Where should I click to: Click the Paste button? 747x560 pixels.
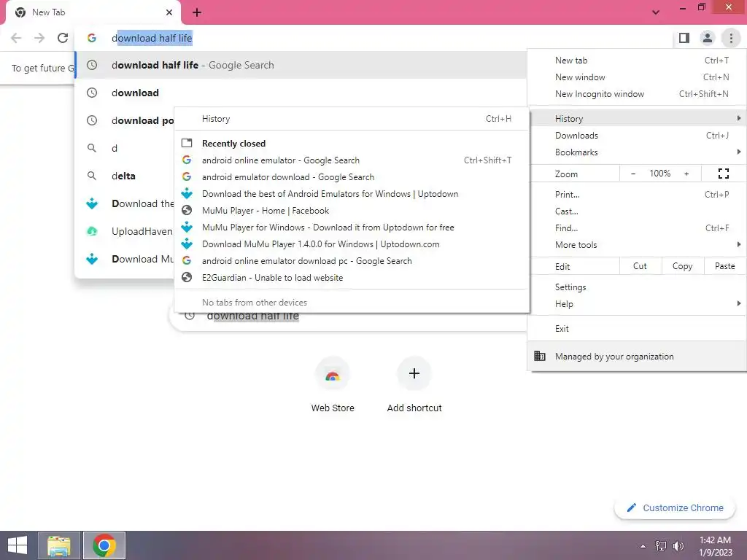click(724, 266)
